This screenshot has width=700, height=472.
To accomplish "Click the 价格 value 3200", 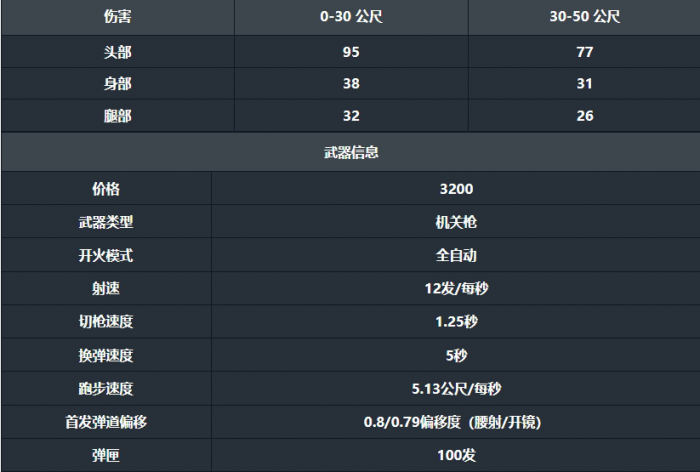I will [x=456, y=189].
